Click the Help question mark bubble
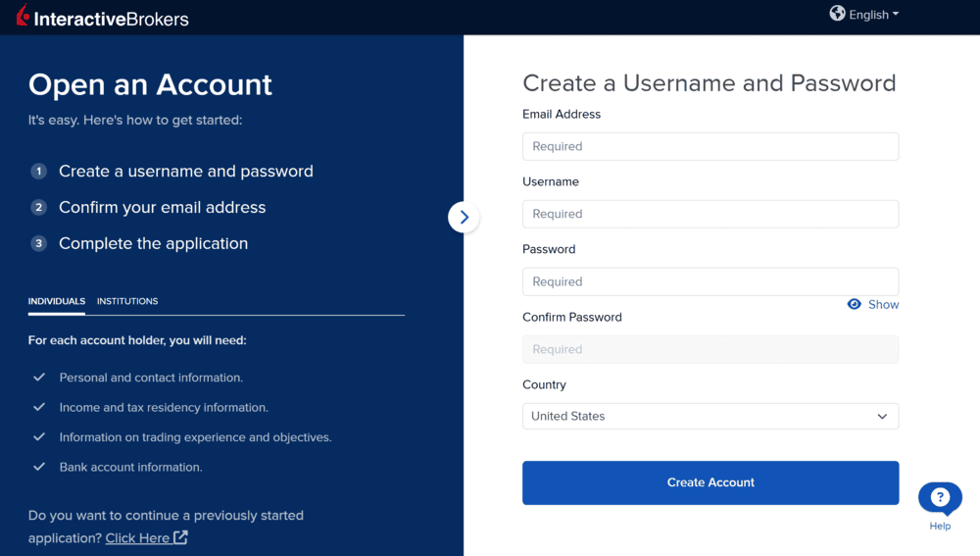The height and width of the screenshot is (556, 980). pos(940,497)
